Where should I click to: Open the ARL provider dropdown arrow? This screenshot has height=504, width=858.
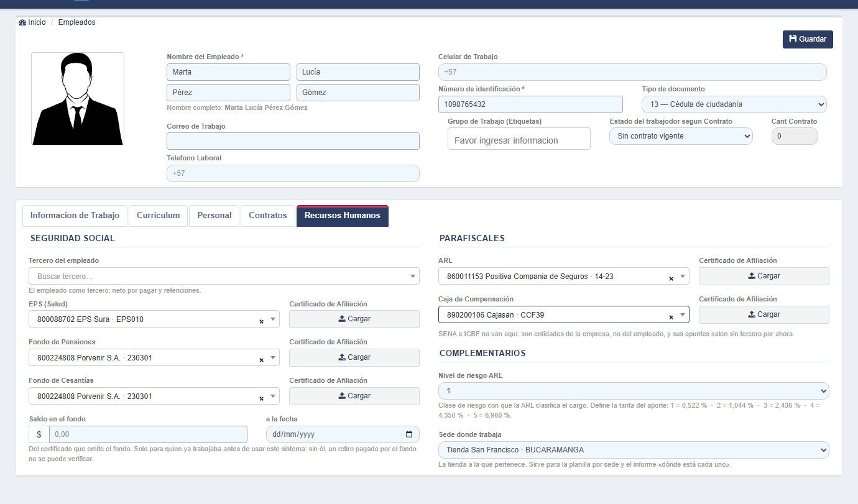coord(682,276)
